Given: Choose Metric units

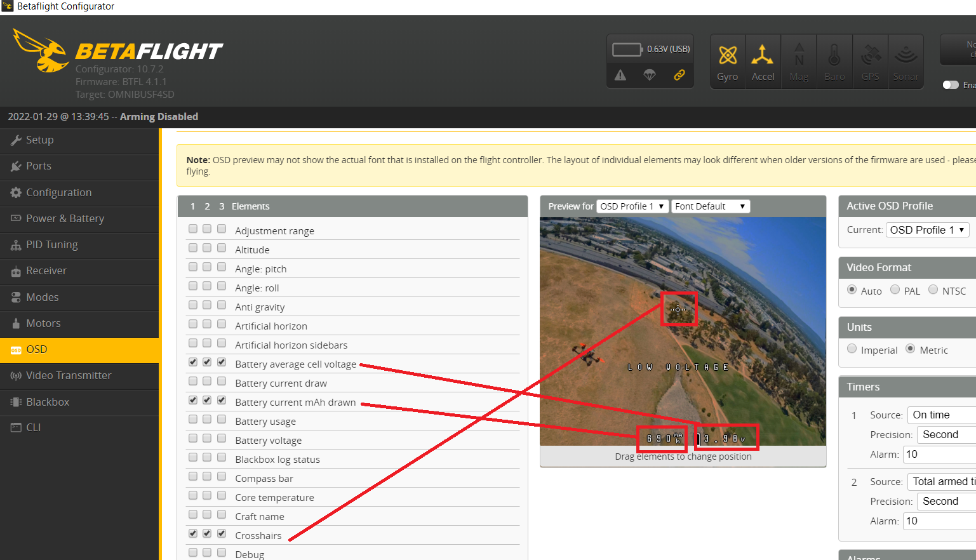Looking at the screenshot, I should (911, 349).
